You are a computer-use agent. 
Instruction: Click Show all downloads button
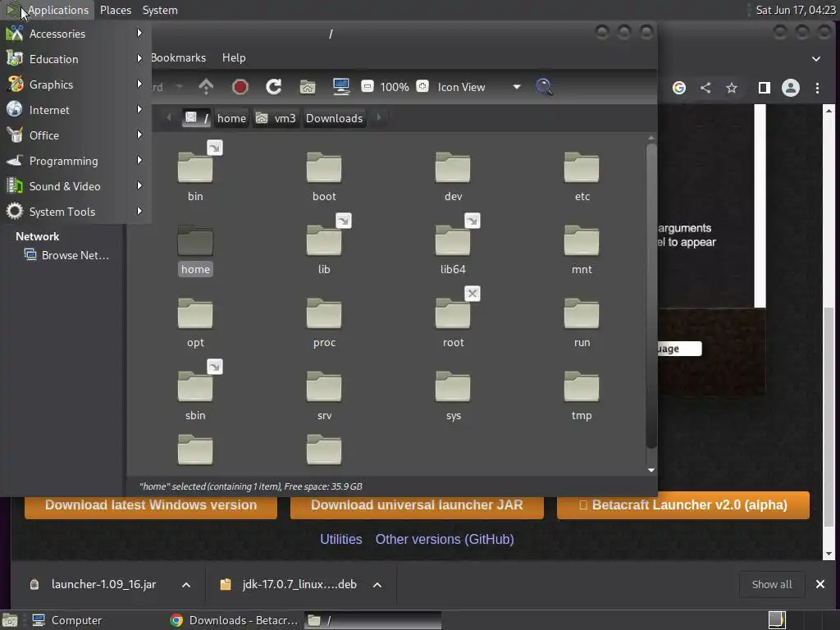pos(771,584)
